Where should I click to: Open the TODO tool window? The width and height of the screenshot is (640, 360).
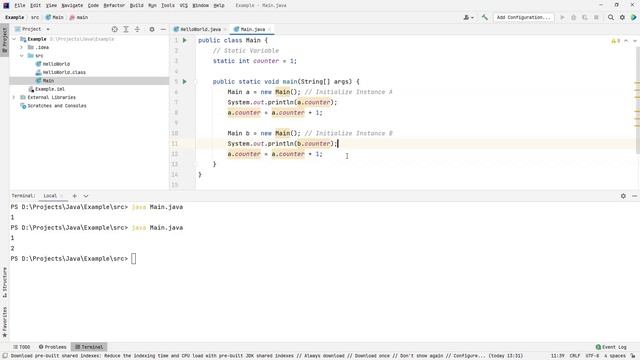point(22,347)
